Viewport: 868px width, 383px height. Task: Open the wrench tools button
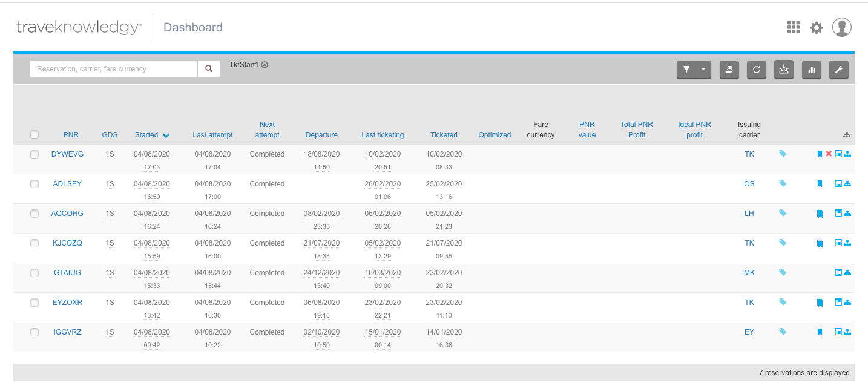point(839,70)
